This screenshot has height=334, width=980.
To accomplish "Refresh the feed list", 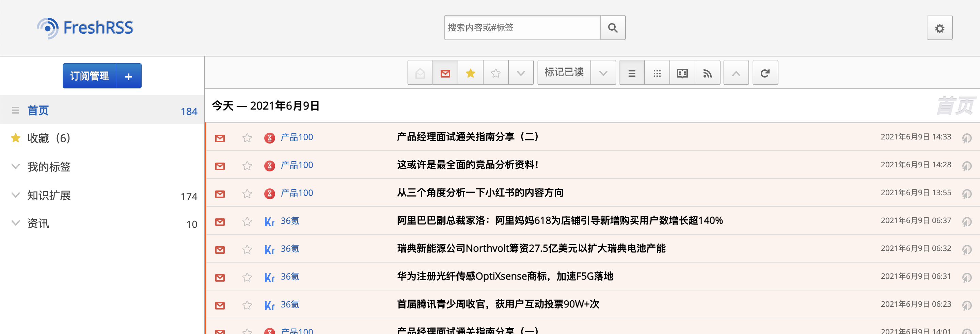I will pyautogui.click(x=765, y=72).
